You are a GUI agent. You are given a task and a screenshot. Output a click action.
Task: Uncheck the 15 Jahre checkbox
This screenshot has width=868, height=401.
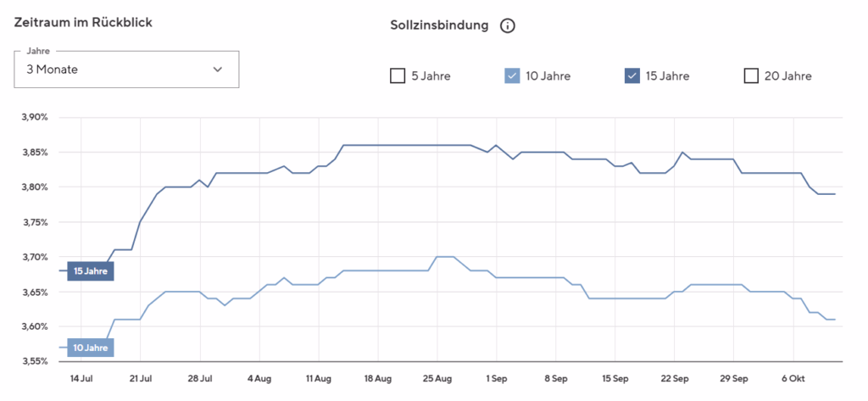click(632, 76)
